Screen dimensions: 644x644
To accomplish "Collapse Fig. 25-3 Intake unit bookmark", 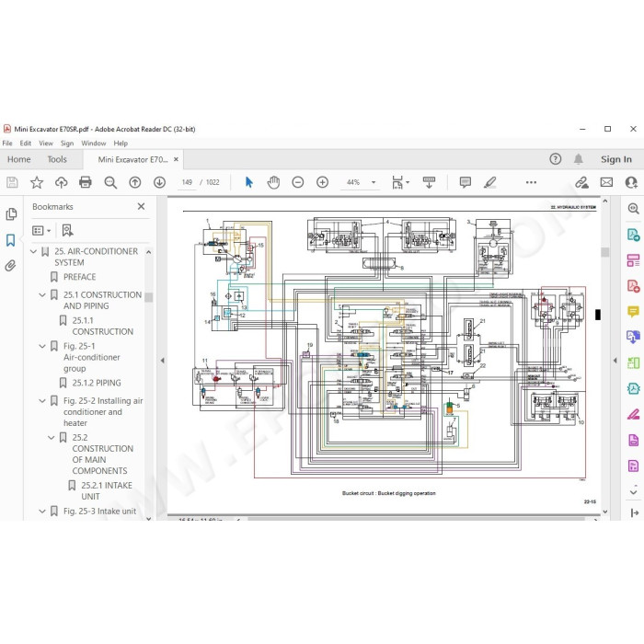I will [x=42, y=512].
